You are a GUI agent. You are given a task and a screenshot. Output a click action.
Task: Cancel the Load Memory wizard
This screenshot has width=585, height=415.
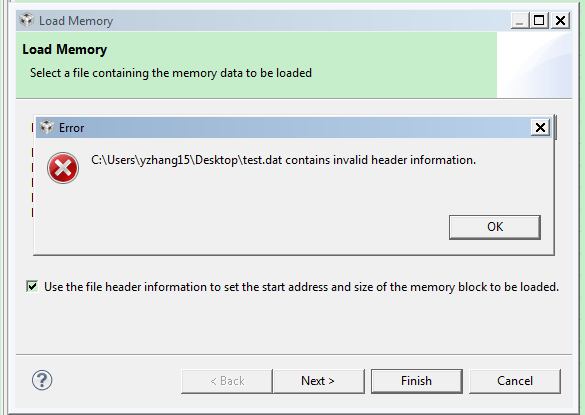point(515,381)
